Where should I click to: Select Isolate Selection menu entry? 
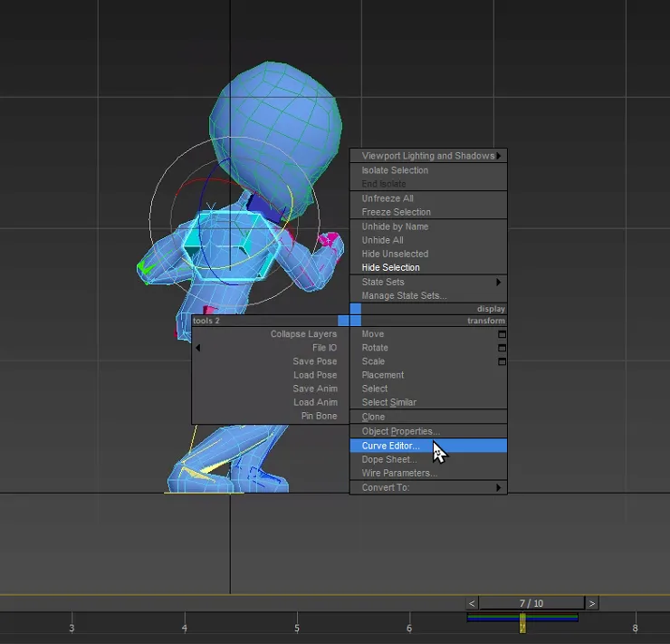click(x=395, y=170)
